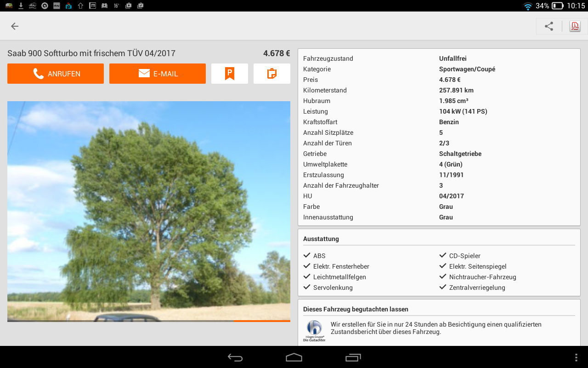Tap the ANRUFEN call button

(x=56, y=74)
